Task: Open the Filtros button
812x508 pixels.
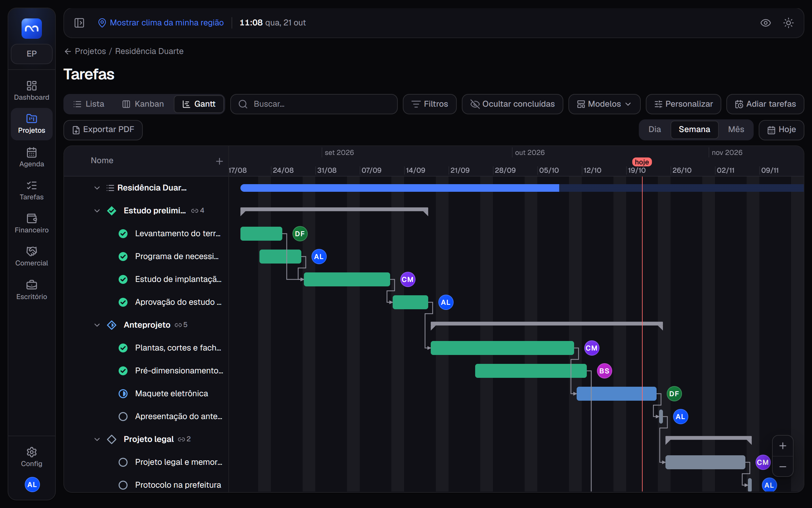Action: [x=429, y=104]
